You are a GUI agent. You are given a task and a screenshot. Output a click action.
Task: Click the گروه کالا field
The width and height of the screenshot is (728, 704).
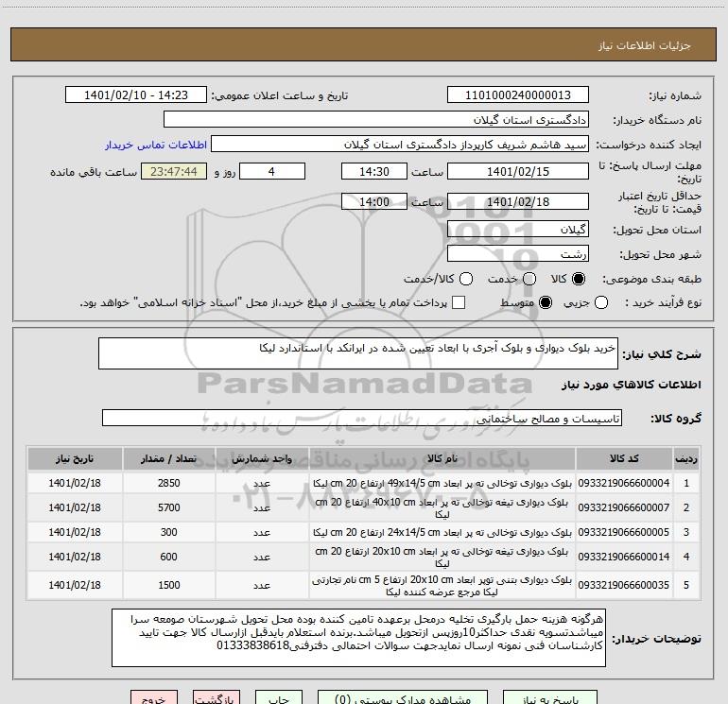pos(362,418)
